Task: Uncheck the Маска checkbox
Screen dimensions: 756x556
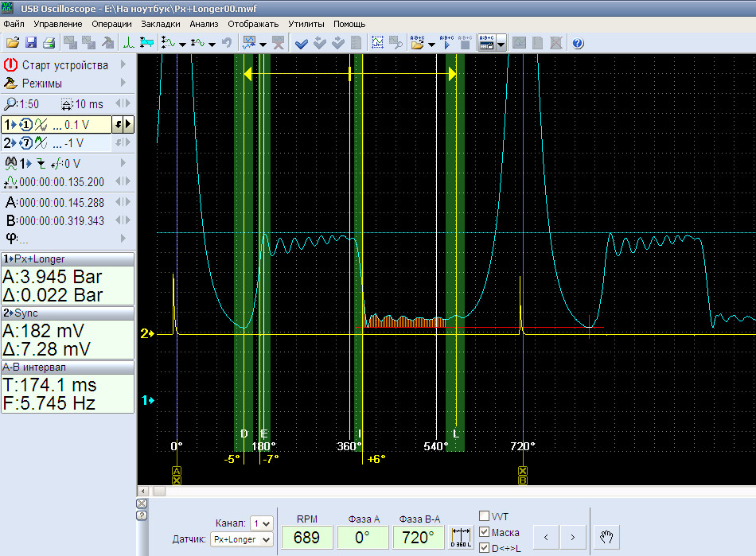Action: click(484, 532)
